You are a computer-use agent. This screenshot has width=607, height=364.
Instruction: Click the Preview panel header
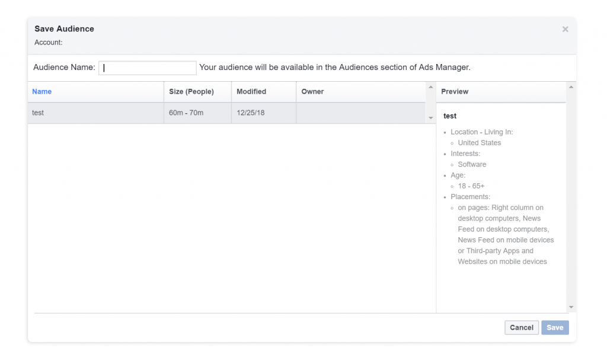point(455,92)
